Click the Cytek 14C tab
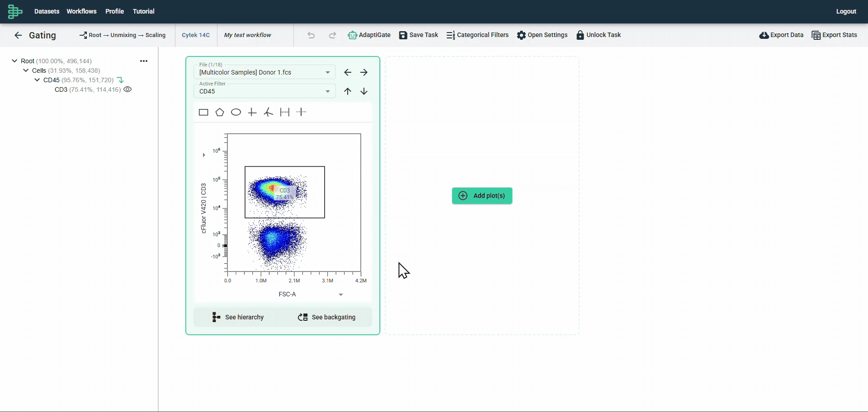The height and width of the screenshot is (412, 868). [x=196, y=35]
